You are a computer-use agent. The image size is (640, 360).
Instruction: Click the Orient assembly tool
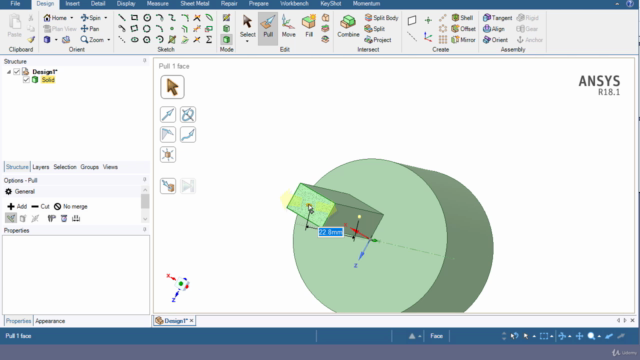[495, 40]
